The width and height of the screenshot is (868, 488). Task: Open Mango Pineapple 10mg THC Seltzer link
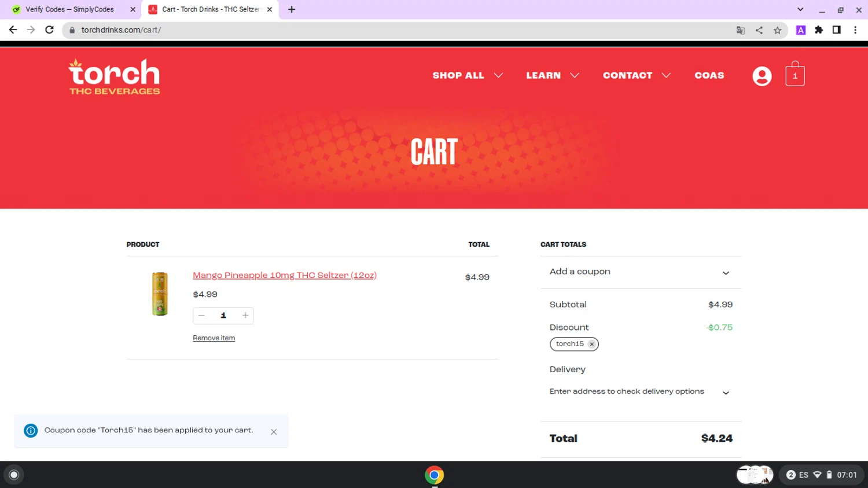tap(285, 276)
